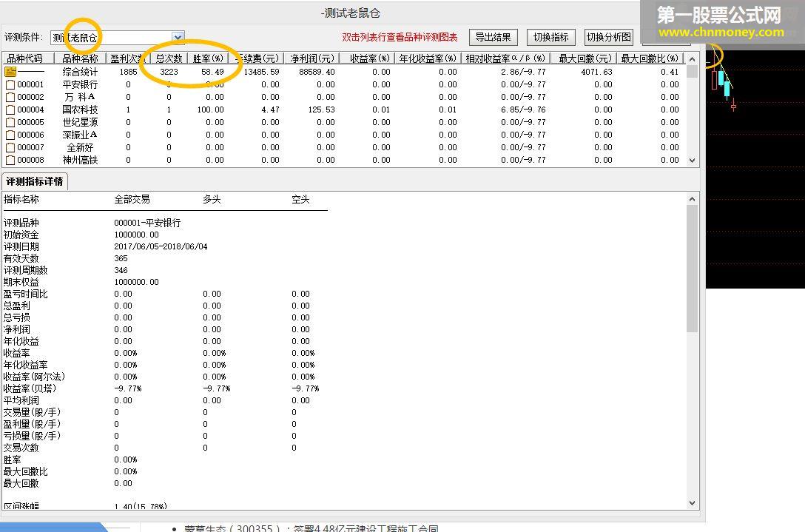This screenshot has height=532, width=805.
Task: Click the candlestick chart on the right
Action: click(755, 169)
